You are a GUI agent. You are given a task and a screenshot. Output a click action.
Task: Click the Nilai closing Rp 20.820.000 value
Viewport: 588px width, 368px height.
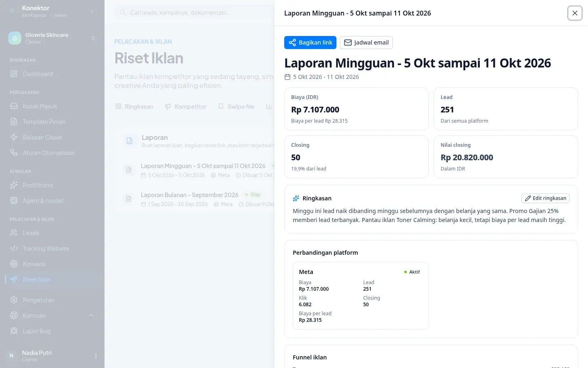[467, 157]
